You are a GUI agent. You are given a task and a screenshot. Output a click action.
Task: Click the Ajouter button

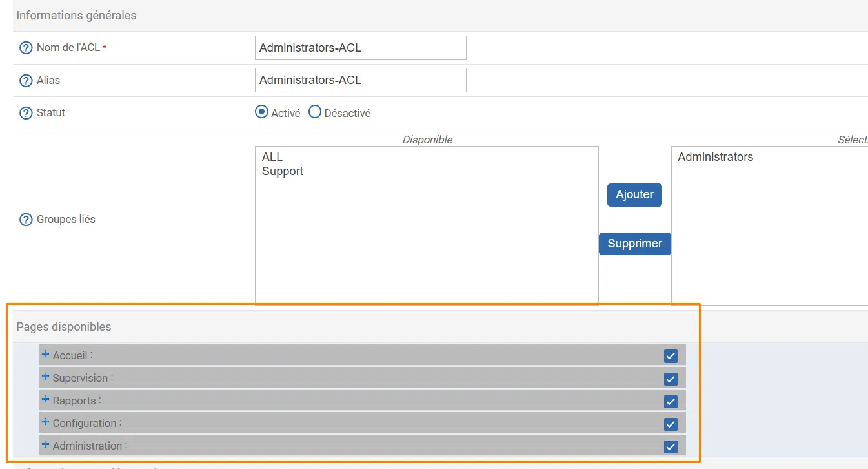point(634,194)
